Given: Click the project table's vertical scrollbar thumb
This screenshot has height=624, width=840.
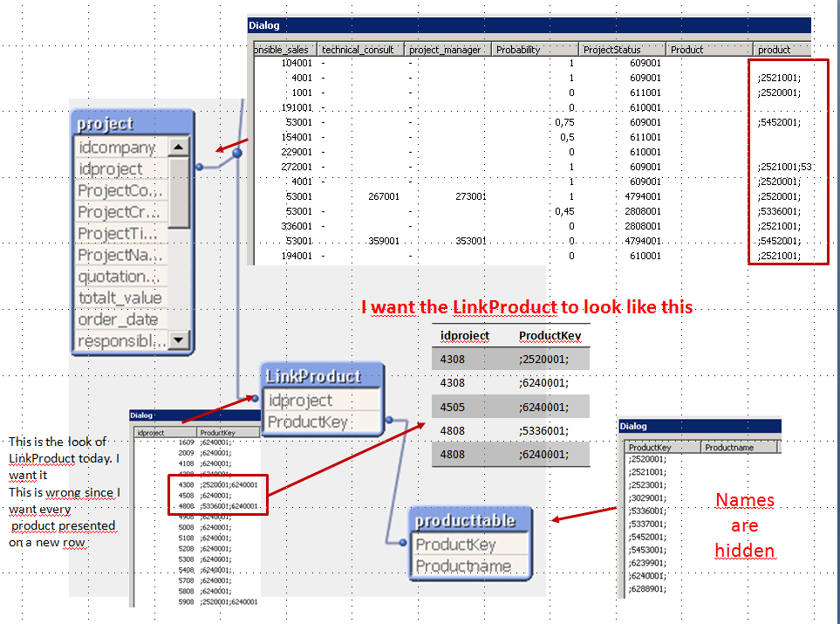Looking at the screenshot, I should [179, 192].
